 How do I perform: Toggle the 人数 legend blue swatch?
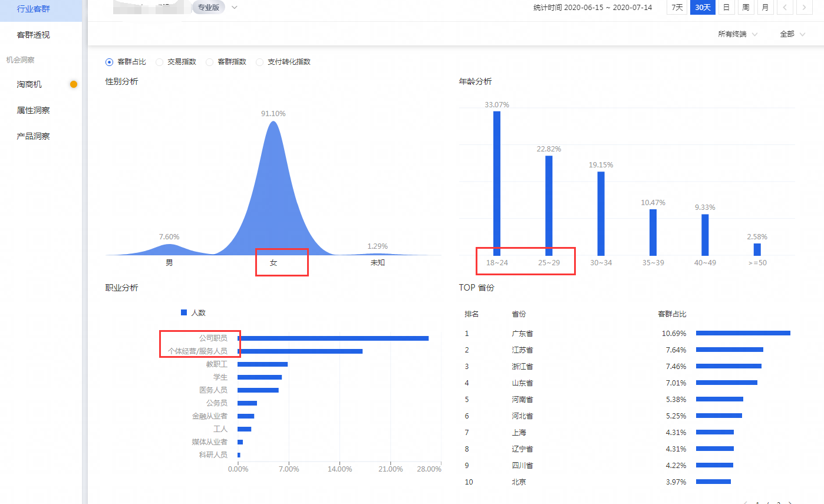click(x=184, y=312)
